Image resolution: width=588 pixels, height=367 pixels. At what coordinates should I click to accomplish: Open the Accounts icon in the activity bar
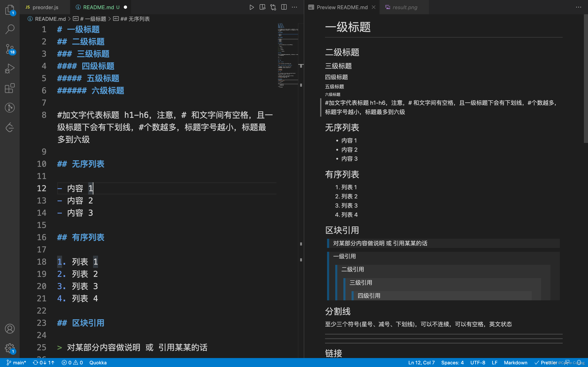tap(10, 328)
